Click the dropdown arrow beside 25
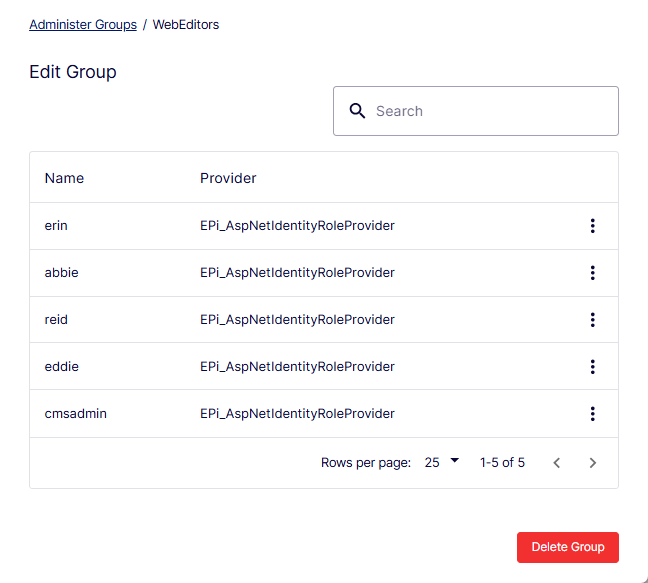This screenshot has width=648, height=583. click(x=455, y=460)
